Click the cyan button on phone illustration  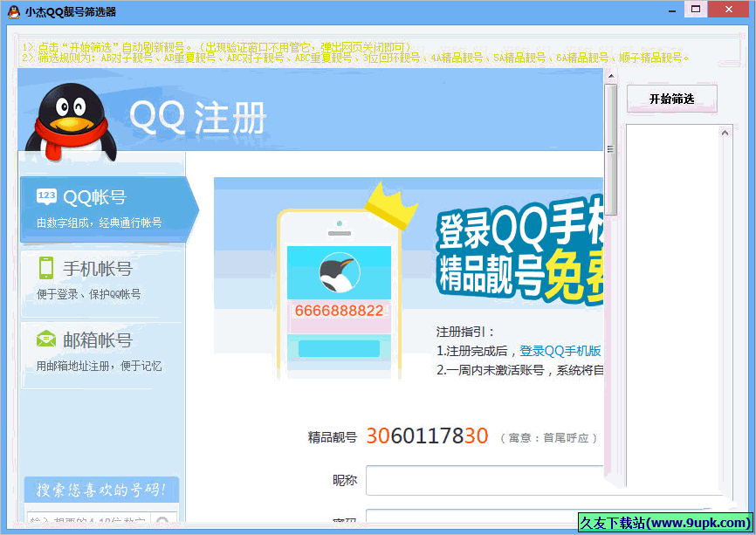click(x=339, y=348)
